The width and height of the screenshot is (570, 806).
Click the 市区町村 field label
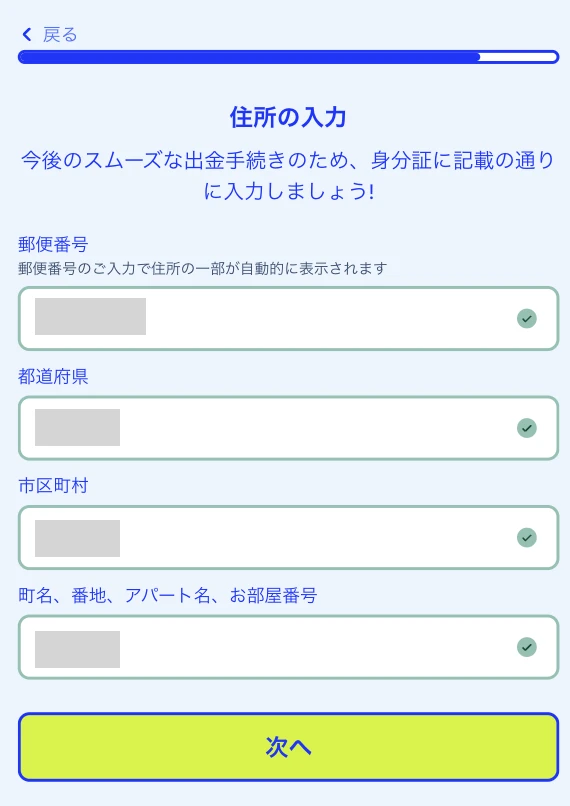[x=53, y=485]
